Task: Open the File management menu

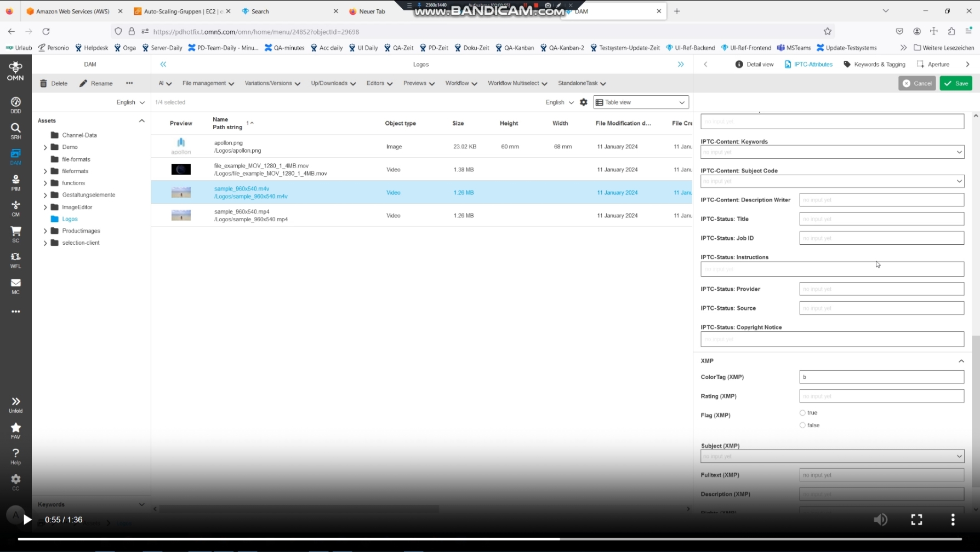Action: tap(208, 83)
